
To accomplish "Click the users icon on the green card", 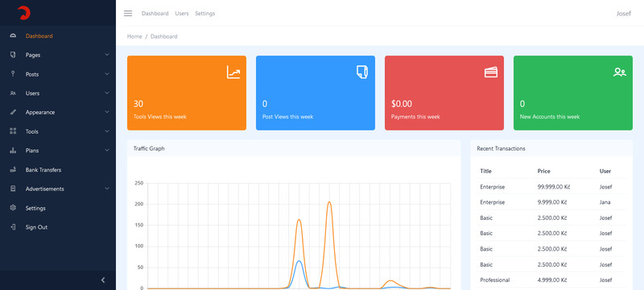I will [x=619, y=72].
